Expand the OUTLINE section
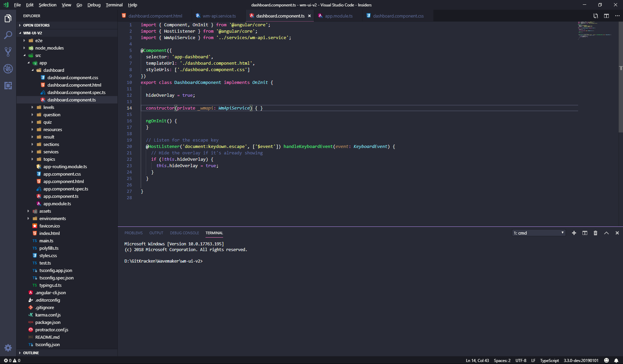Screen dimensions: 623x364 [31, 353]
